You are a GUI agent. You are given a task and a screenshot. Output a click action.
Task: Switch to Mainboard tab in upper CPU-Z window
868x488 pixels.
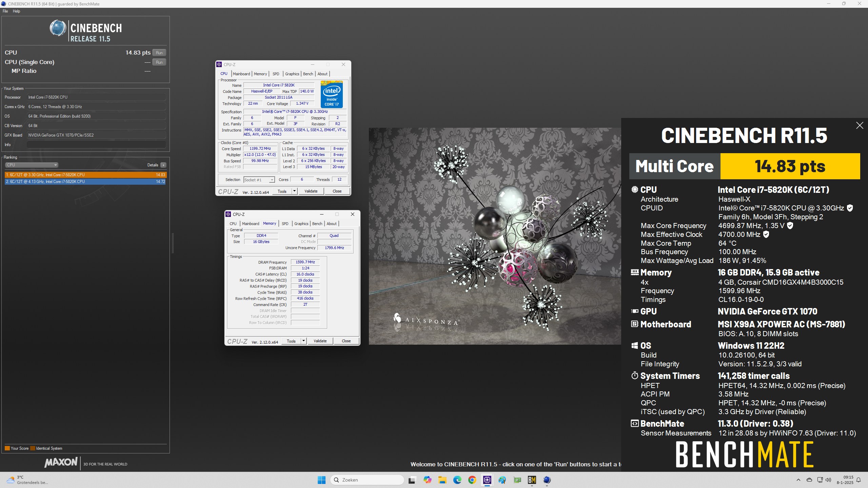(x=241, y=74)
